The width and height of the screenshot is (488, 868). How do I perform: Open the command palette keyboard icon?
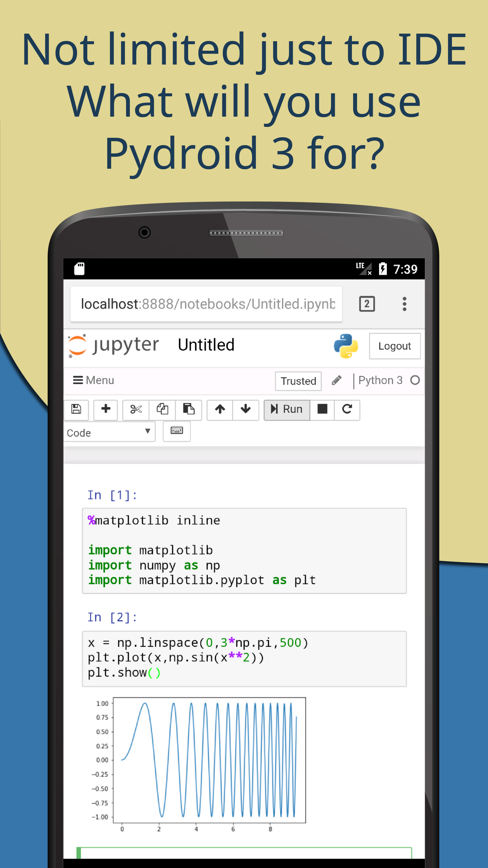click(177, 431)
